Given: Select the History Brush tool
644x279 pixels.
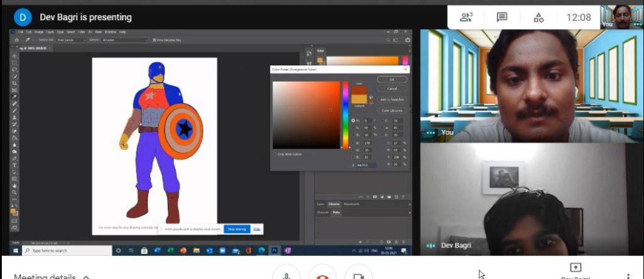Looking at the screenshot, I should point(14,124).
